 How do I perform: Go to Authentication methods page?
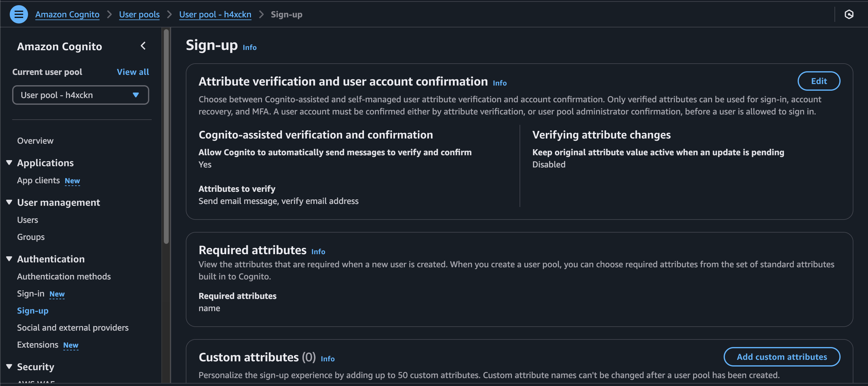click(x=64, y=276)
